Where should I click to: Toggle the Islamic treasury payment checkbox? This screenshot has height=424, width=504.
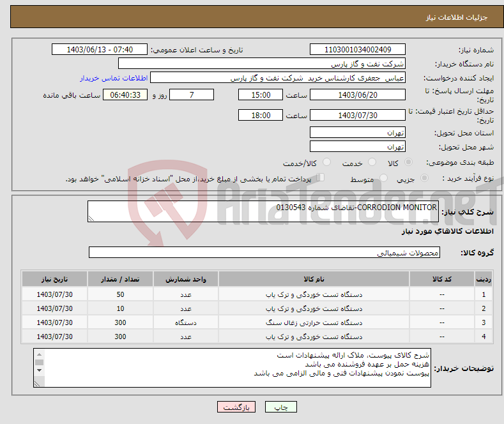pyautogui.click(x=321, y=178)
